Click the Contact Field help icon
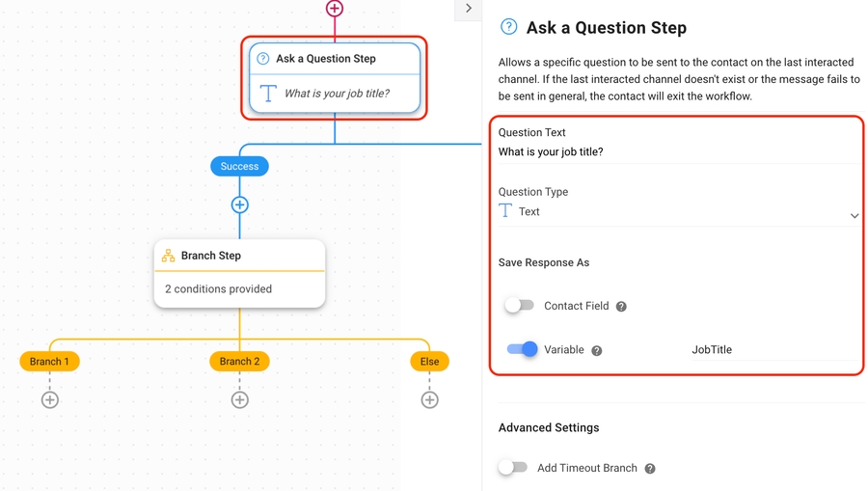This screenshot has height=491, width=868. click(x=621, y=307)
